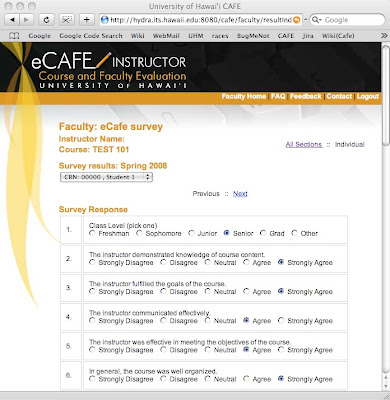Choose Strongly Disagree for question 5
The width and height of the screenshot is (390, 400).
[92, 350]
